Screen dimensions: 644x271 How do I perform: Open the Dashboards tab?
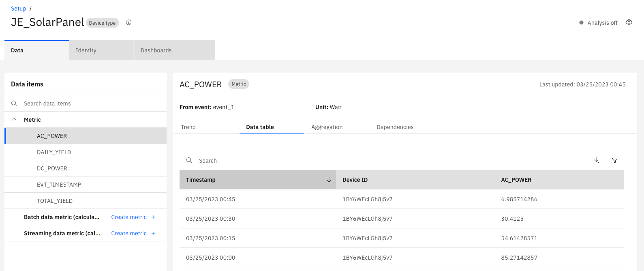(x=175, y=50)
